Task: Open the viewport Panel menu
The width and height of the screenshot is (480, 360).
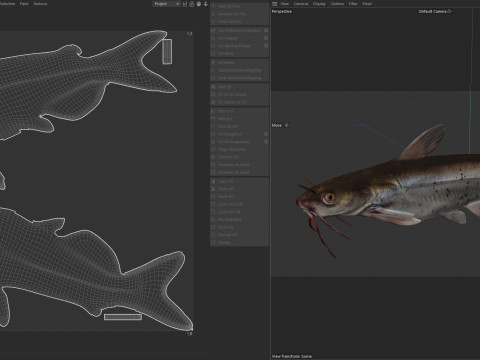Action: tap(367, 4)
